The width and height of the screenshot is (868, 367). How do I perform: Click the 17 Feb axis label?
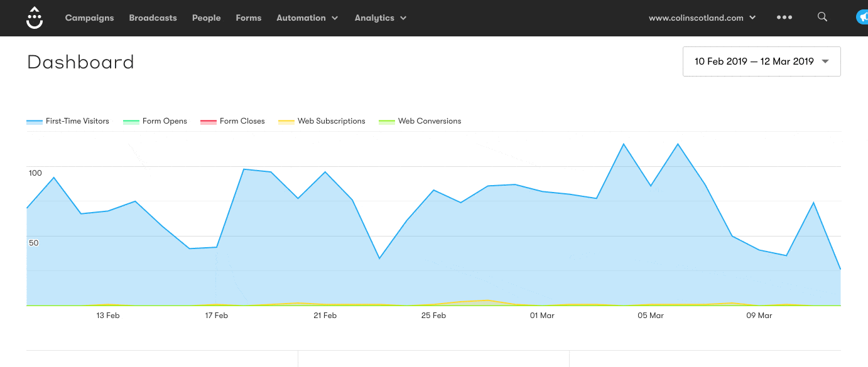[217, 316]
